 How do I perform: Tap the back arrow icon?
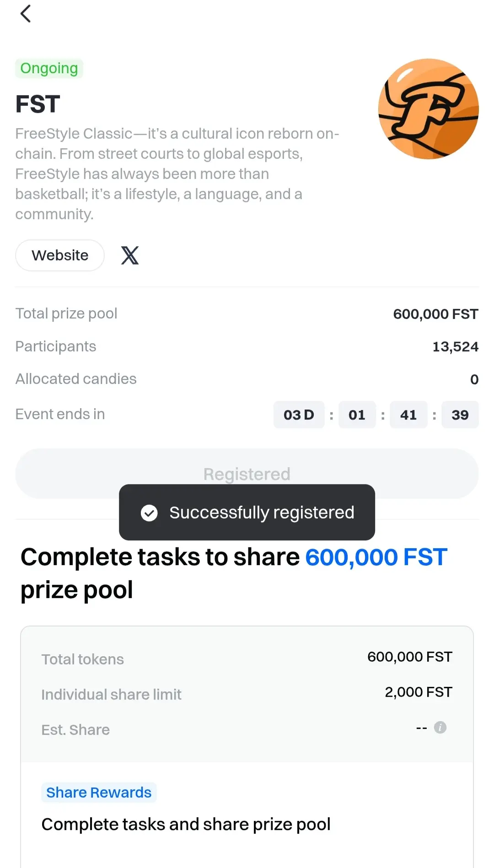point(26,14)
